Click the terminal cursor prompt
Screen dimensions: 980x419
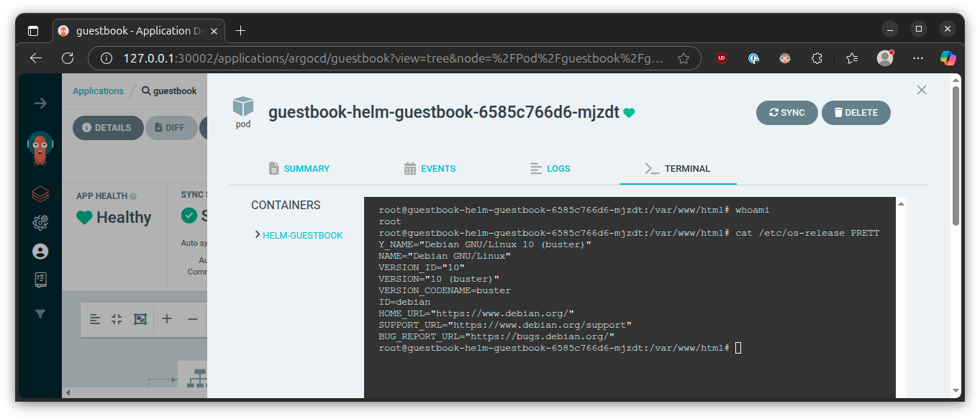(x=738, y=348)
